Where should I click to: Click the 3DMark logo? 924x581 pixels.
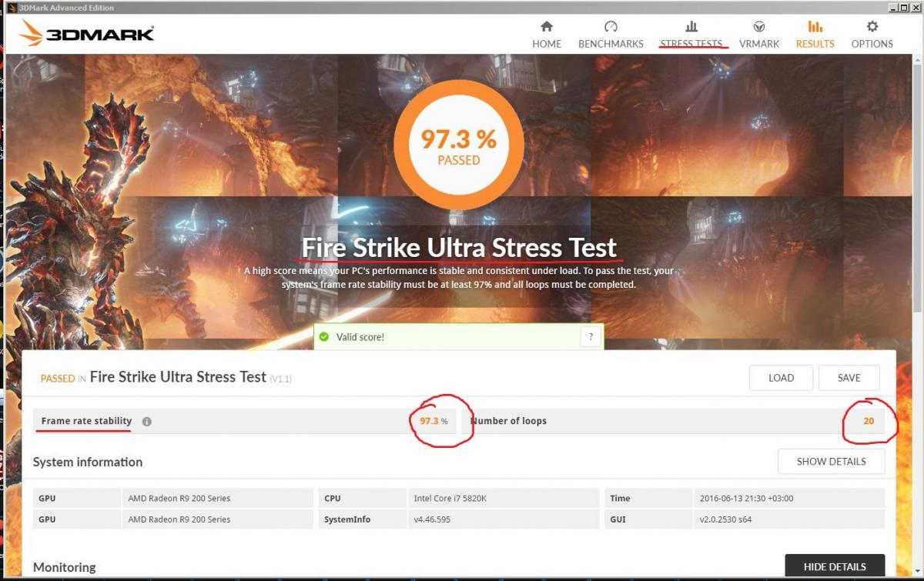click(86, 34)
